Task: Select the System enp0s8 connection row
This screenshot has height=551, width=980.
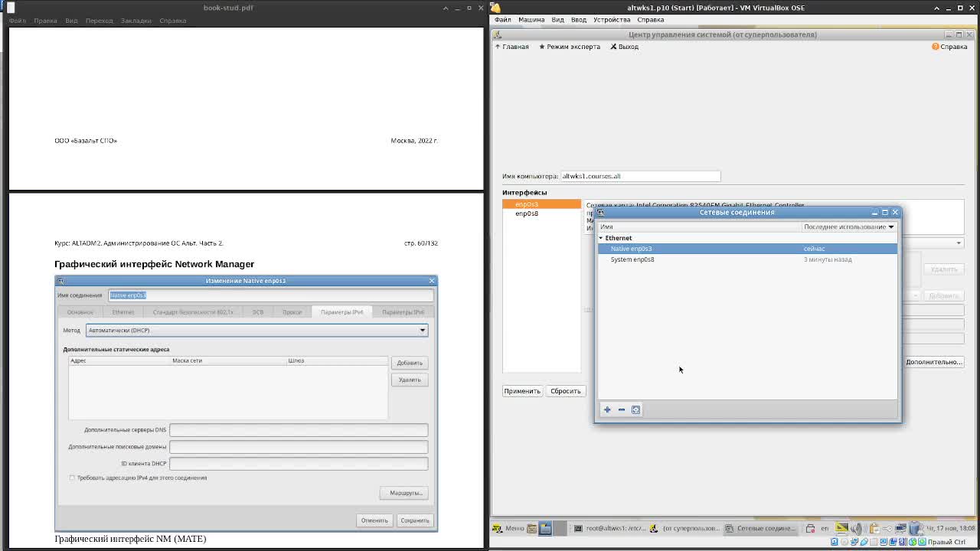Action: coord(747,259)
